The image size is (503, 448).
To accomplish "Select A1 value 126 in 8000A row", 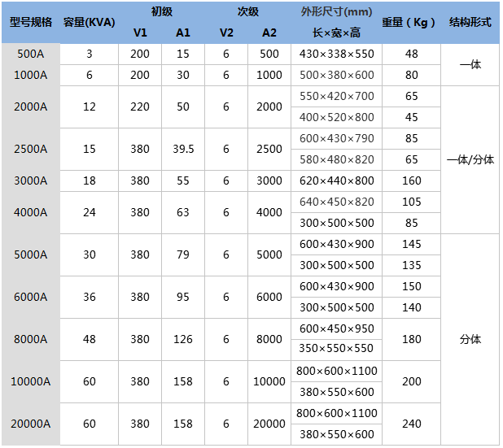I will [x=183, y=339].
